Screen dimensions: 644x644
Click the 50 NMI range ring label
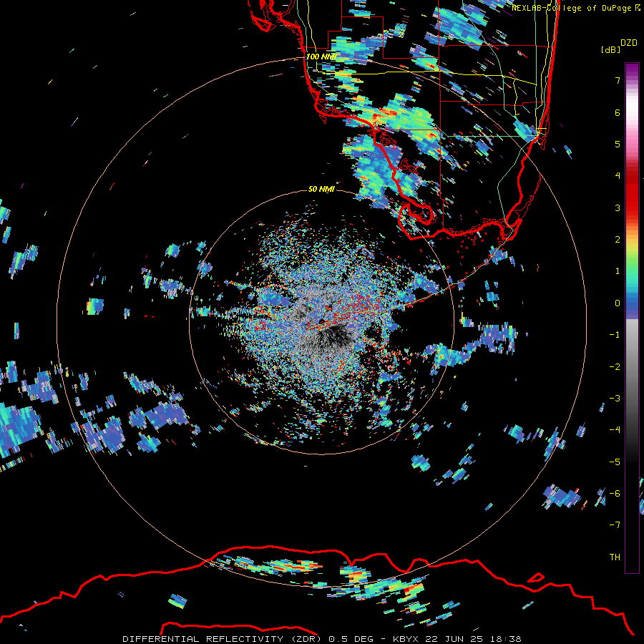click(321, 189)
